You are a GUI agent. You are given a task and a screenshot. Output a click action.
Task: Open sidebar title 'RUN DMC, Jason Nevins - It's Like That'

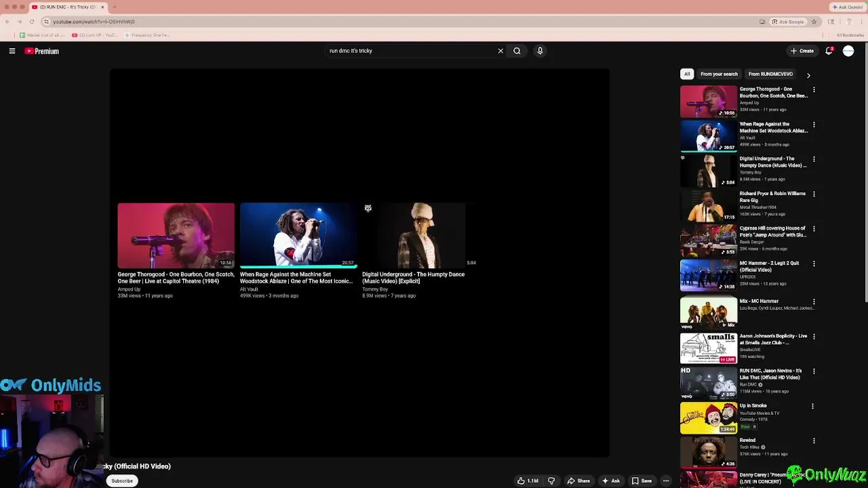[771, 374]
